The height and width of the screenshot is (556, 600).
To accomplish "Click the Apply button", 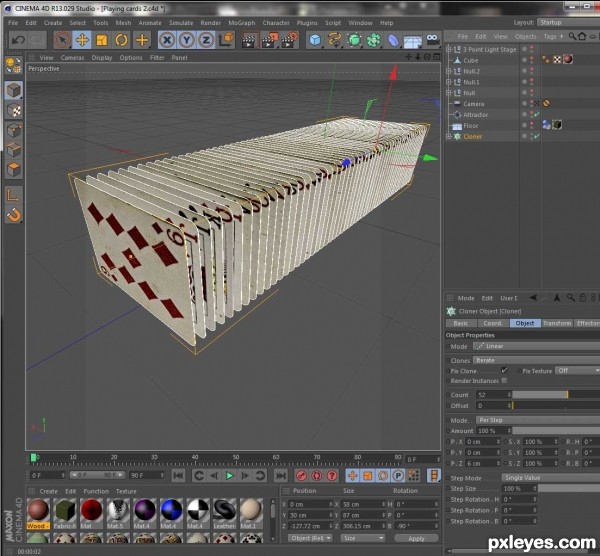I will click(416, 538).
